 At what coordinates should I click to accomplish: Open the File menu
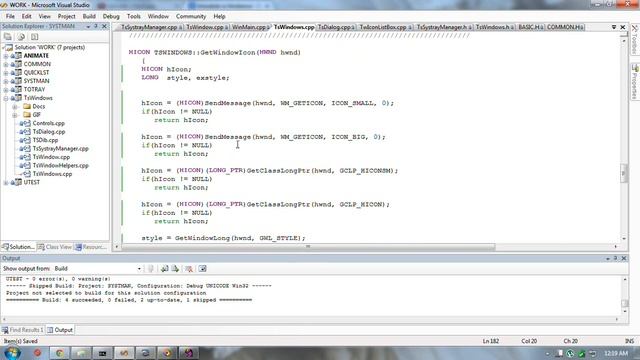coord(10,16)
